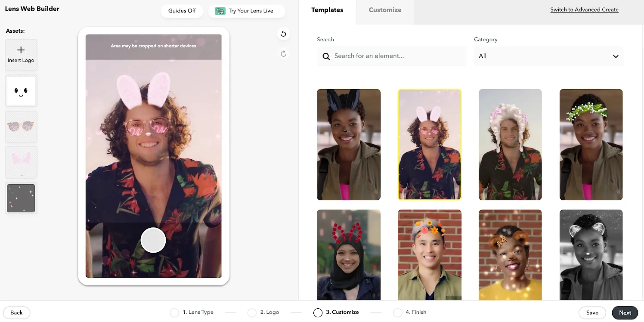
Task: Open the Category dropdown set to All
Action: [548, 56]
